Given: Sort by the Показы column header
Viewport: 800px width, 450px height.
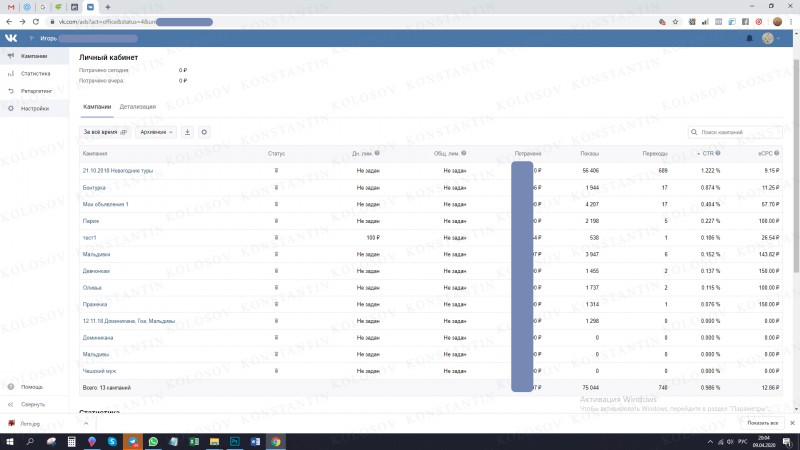Looking at the screenshot, I should coord(589,154).
